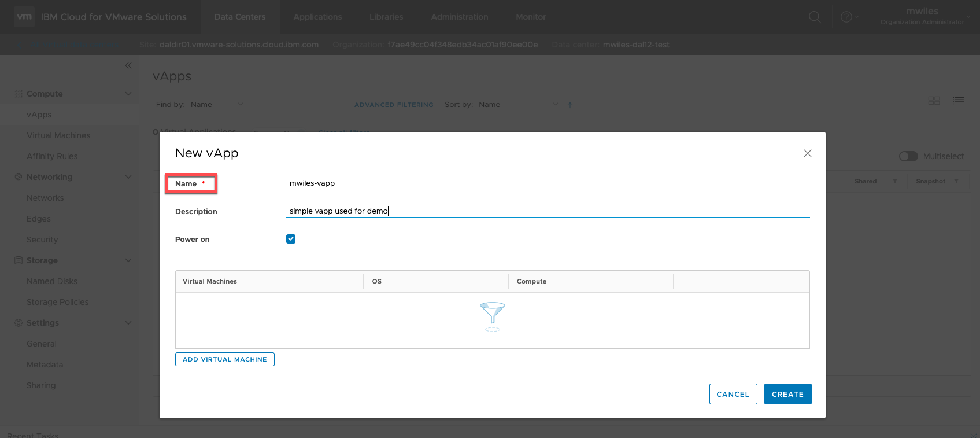Close the New vApp dialog
Image resolution: width=980 pixels, height=438 pixels.
807,153
